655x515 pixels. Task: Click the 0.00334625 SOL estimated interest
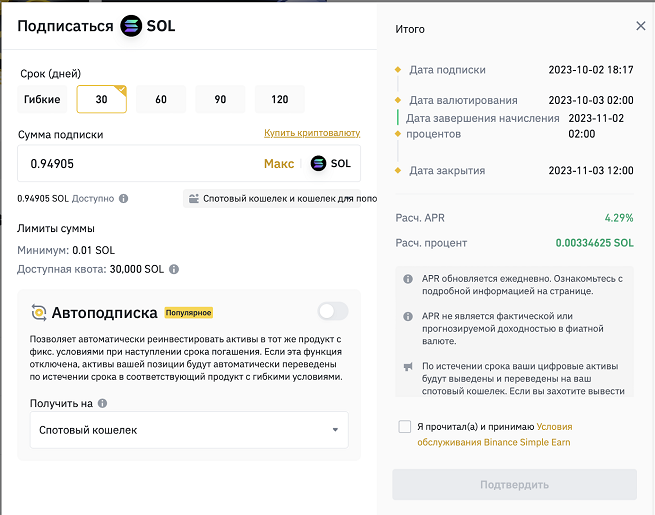tap(594, 243)
